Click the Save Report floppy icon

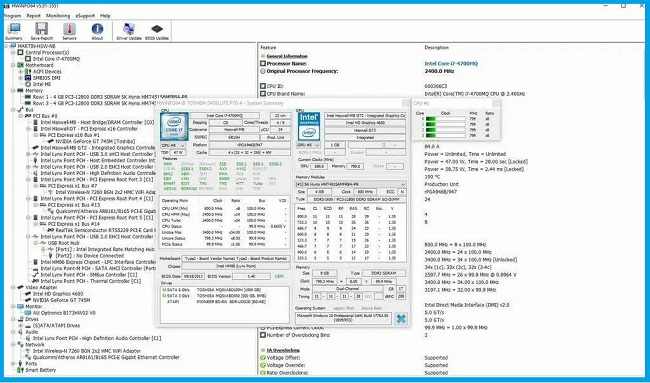[41, 31]
